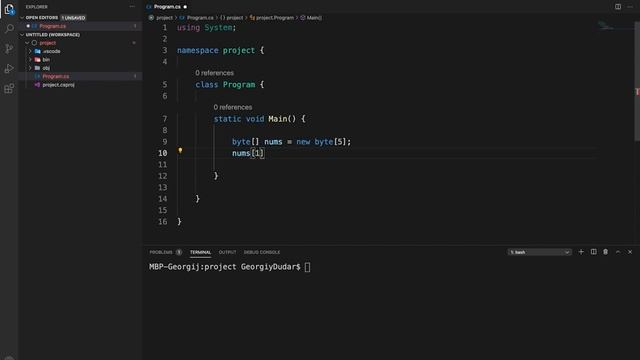
Task: Close the terminal panel
Action: coord(630,252)
